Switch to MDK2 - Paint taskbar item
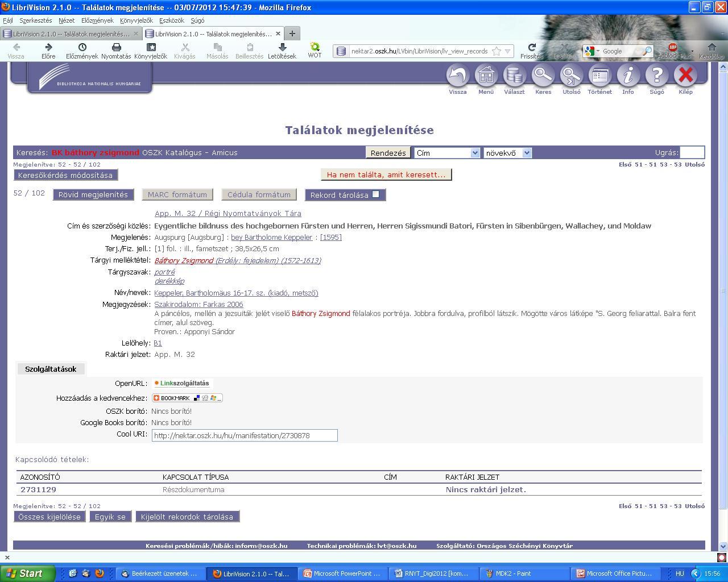 [524, 573]
